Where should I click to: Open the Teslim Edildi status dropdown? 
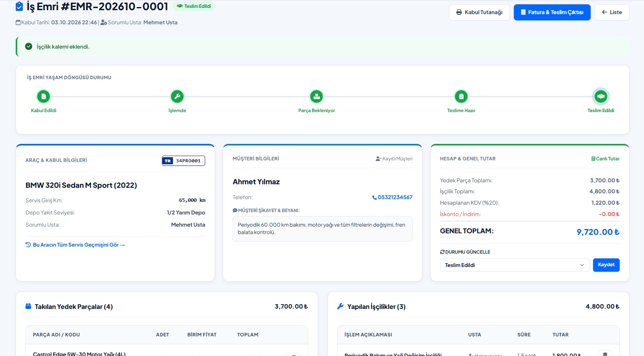coord(515,265)
